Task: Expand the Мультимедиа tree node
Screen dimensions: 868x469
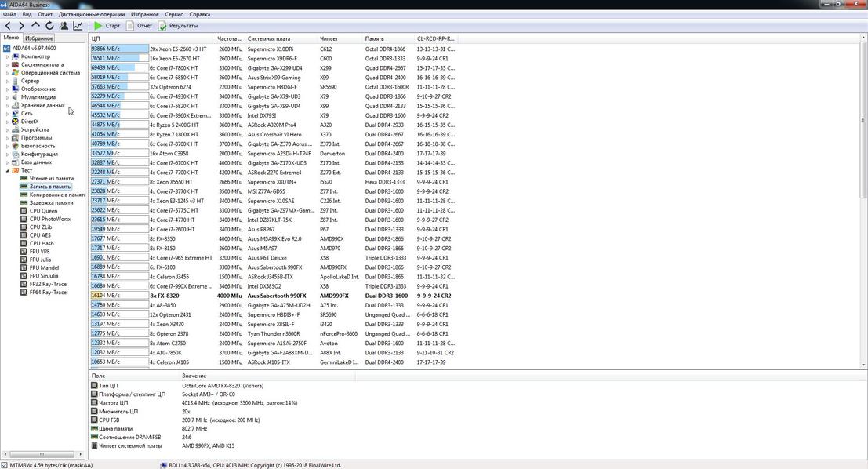Action: 7,97
